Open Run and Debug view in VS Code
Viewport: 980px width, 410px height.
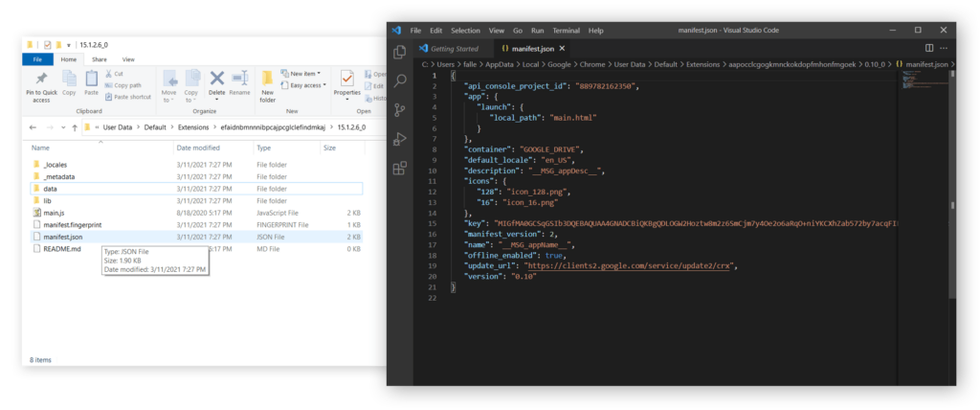400,139
